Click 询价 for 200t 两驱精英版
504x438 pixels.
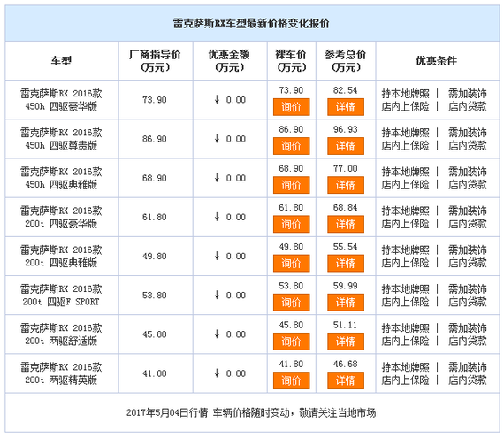tap(291, 380)
